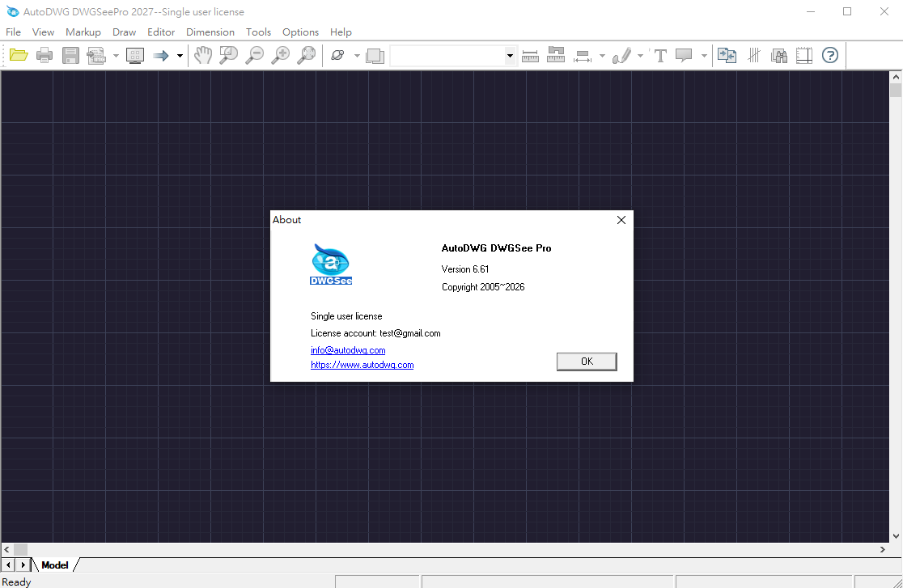Viewport: 903px width, 588px height.
Task: Close the About dialog with X
Action: pos(621,220)
